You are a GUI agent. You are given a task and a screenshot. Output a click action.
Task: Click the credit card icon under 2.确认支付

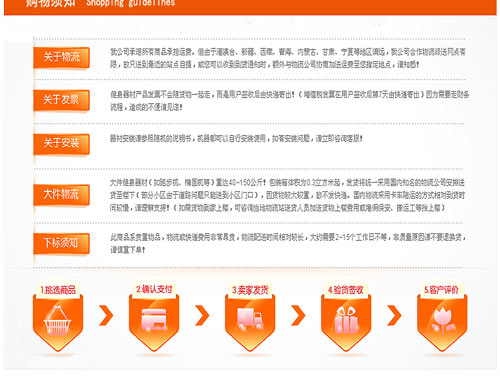coord(154,320)
